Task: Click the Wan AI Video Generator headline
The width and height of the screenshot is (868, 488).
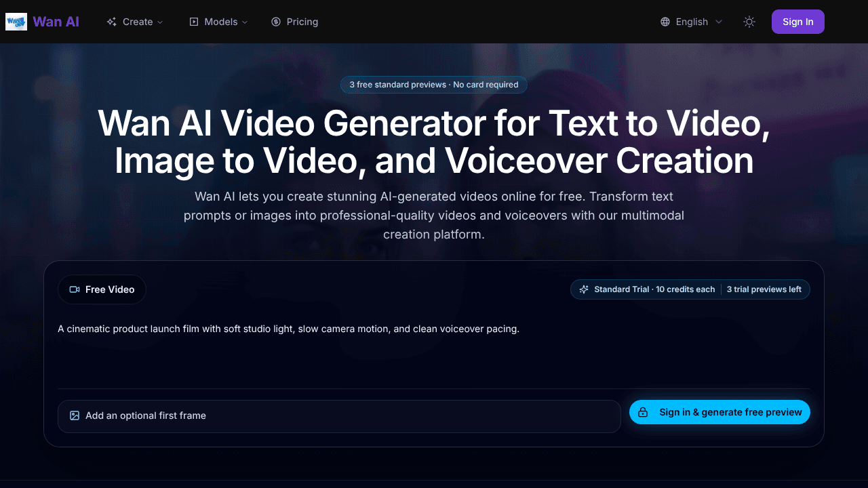Action: pos(434,142)
